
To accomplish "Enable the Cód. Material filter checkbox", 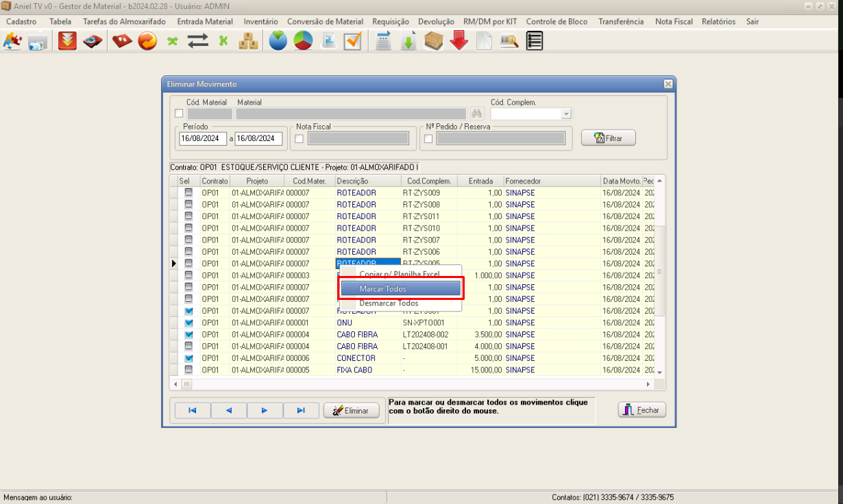I will (x=179, y=114).
